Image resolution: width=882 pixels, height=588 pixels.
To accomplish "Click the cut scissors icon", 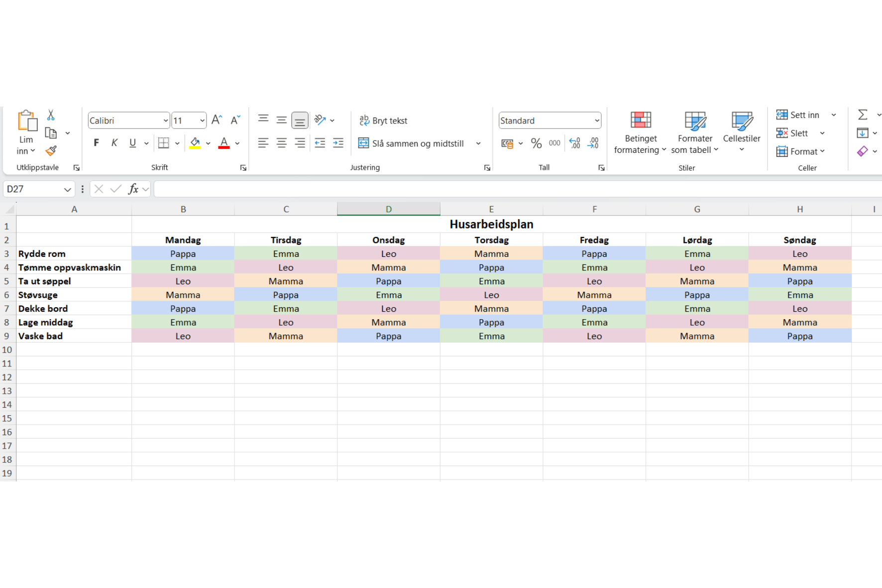I will coord(51,115).
